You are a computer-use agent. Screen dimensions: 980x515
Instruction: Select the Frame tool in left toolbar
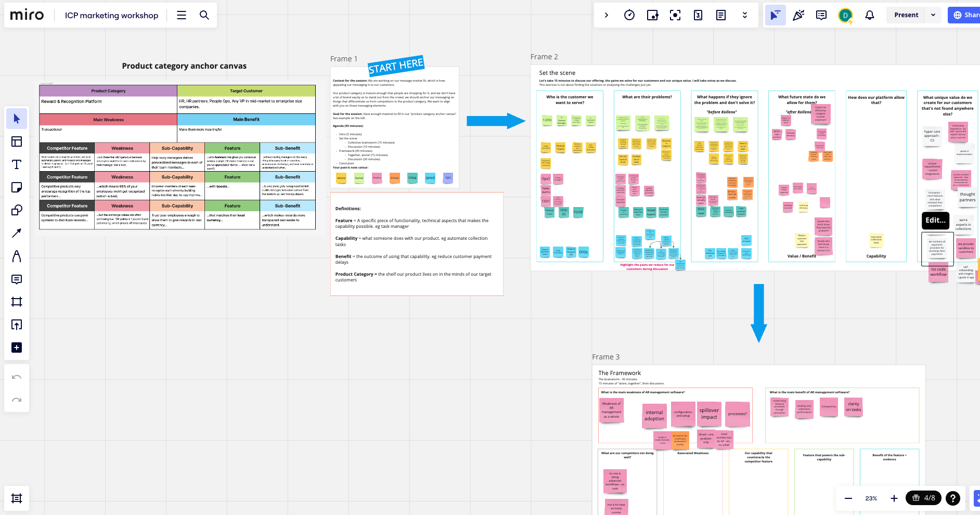point(17,302)
